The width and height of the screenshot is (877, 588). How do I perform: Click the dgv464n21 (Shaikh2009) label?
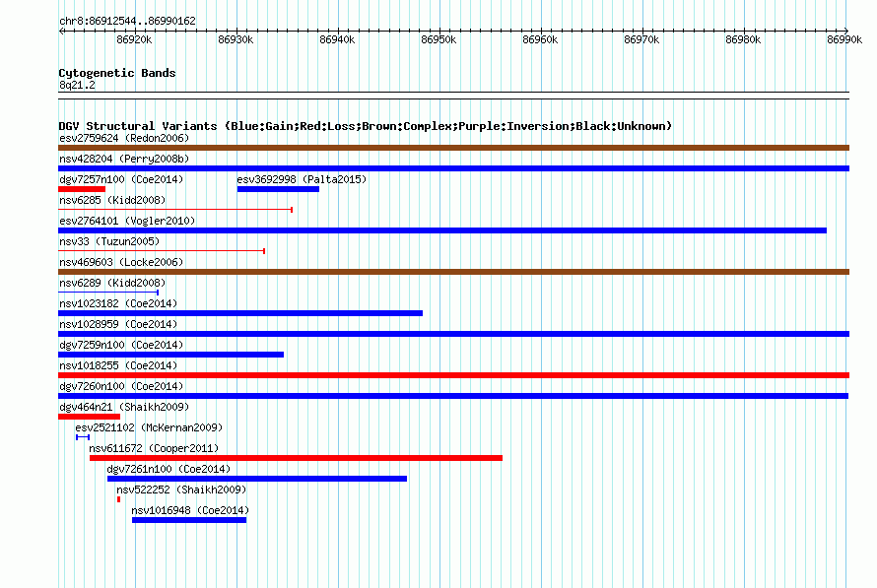[124, 407]
